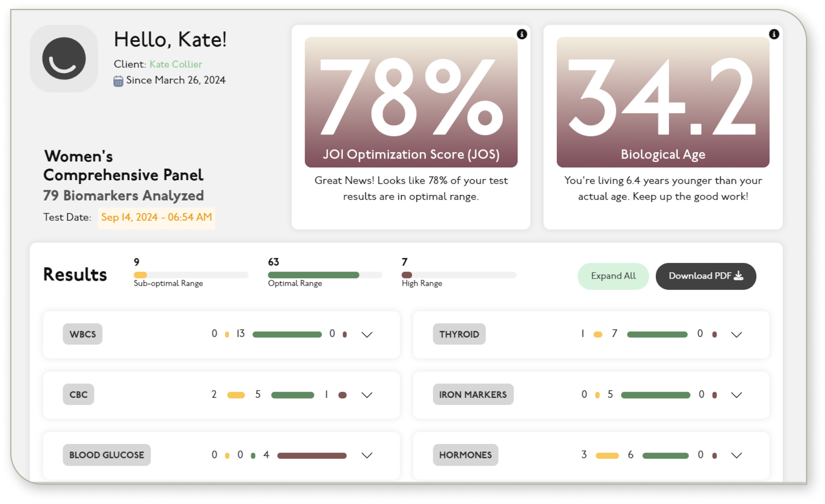
Task: Expand the THYROID results chevron
Action: pyautogui.click(x=736, y=334)
